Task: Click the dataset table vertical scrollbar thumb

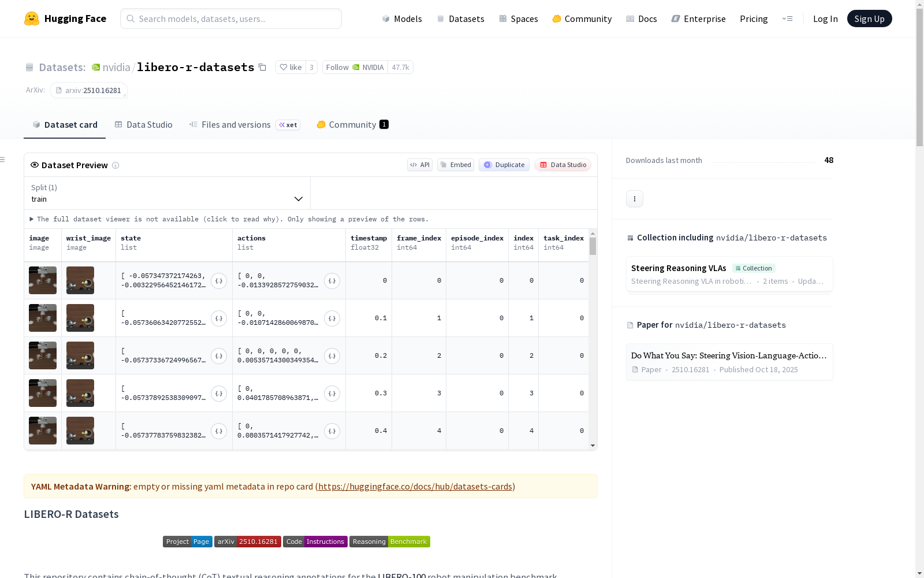Action: [x=593, y=246]
